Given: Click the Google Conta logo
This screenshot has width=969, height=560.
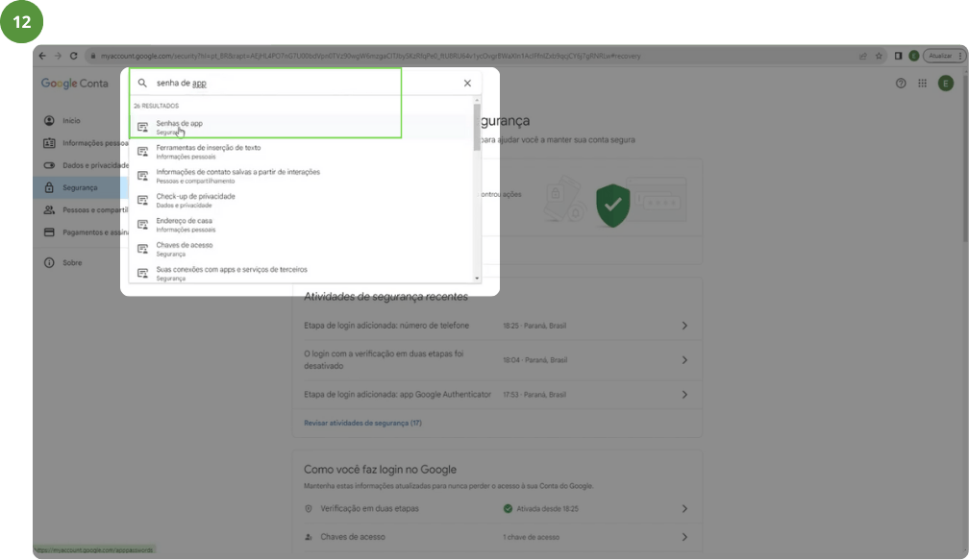Looking at the screenshot, I should tap(75, 84).
